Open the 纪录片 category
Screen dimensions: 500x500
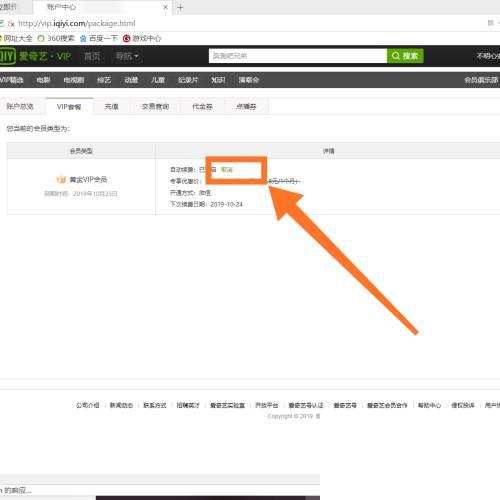[x=188, y=80]
